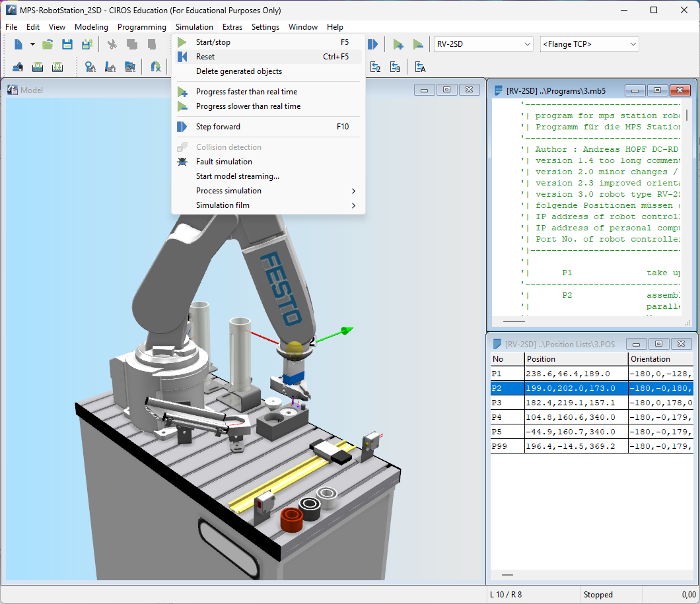The width and height of the screenshot is (700, 604).
Task: Open the dropdown arrow beside New file icon
Action: (32, 44)
